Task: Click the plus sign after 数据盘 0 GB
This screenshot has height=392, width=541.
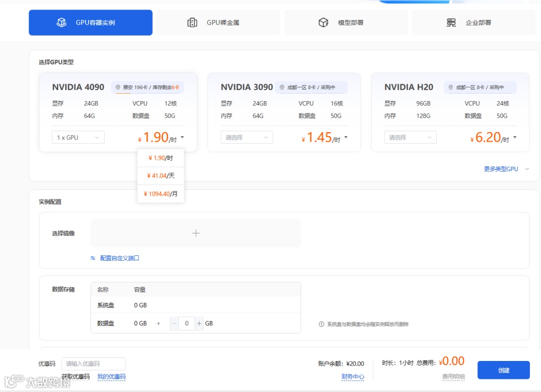Action: pos(158,323)
